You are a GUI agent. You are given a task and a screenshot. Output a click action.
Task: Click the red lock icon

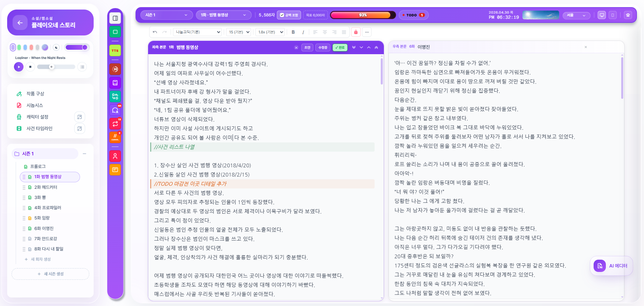pos(356,32)
